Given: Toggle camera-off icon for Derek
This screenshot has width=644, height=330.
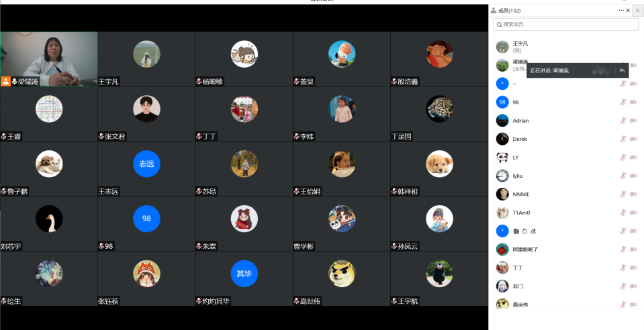Looking at the screenshot, I should tap(633, 139).
